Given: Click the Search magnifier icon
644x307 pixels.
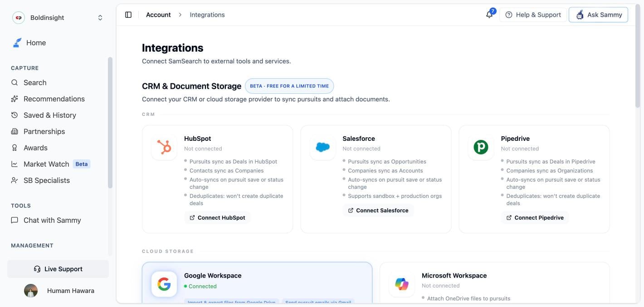Looking at the screenshot, I should tap(15, 82).
